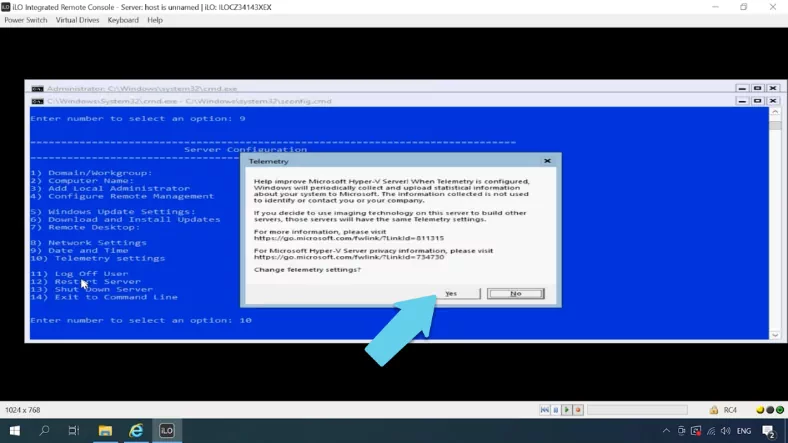Click Yes in the Telemetry dialog
The image size is (788, 443).
(451, 293)
